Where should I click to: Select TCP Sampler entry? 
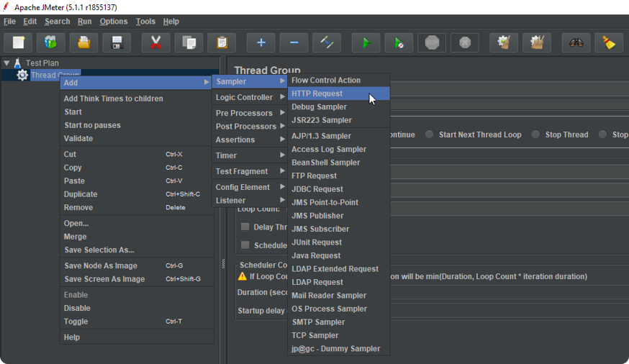(x=338, y=335)
